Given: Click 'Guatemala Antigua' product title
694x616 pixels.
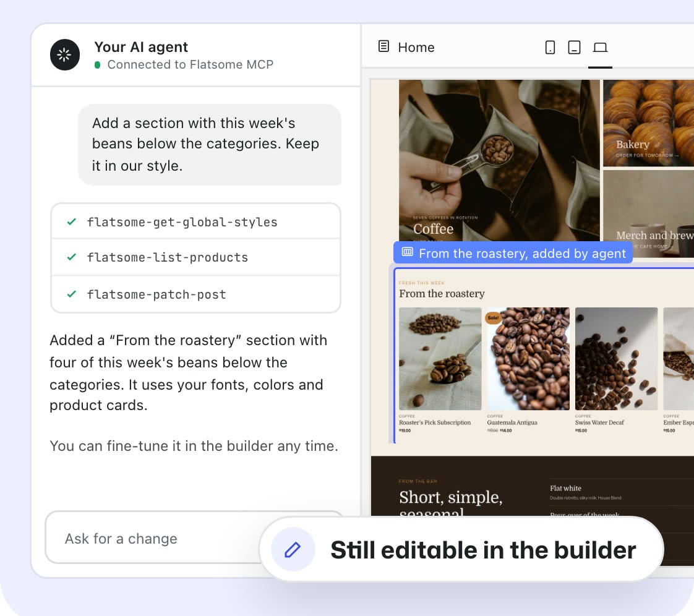Looking at the screenshot, I should [x=512, y=422].
